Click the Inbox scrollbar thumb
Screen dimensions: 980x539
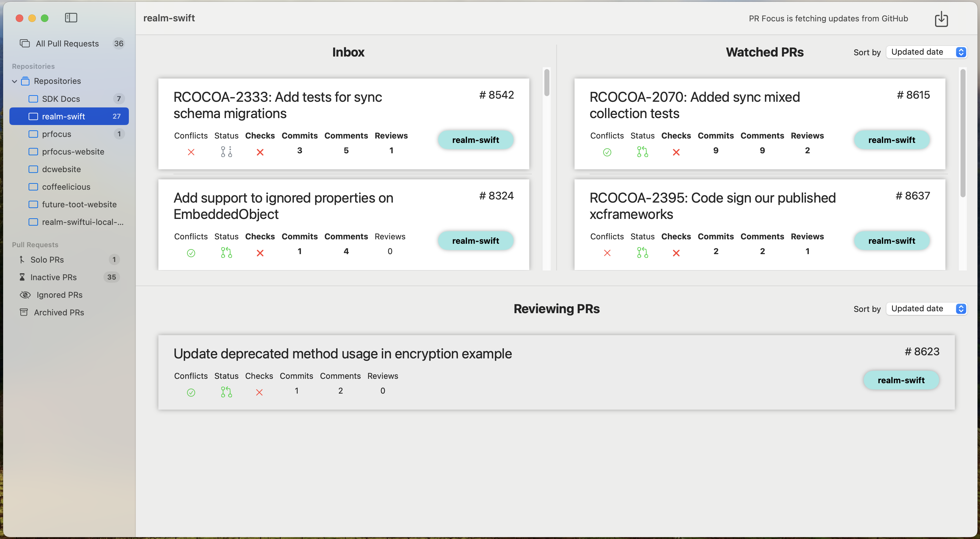pyautogui.click(x=547, y=82)
